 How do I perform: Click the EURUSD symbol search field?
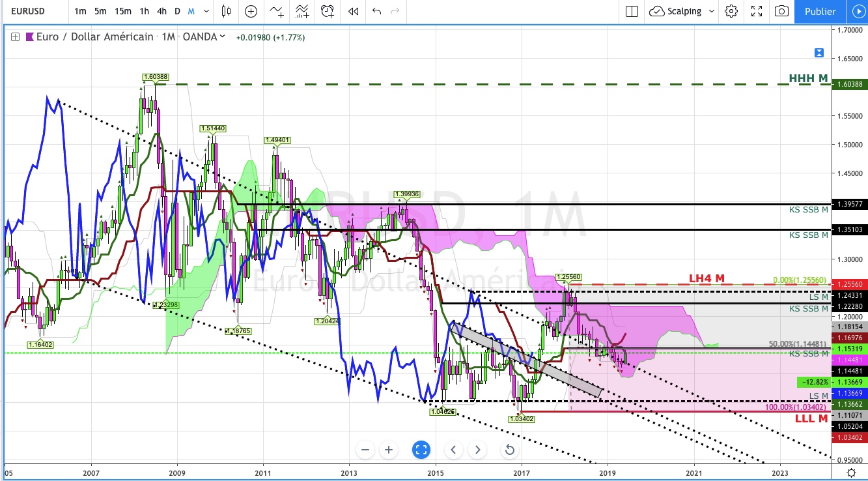[33, 11]
